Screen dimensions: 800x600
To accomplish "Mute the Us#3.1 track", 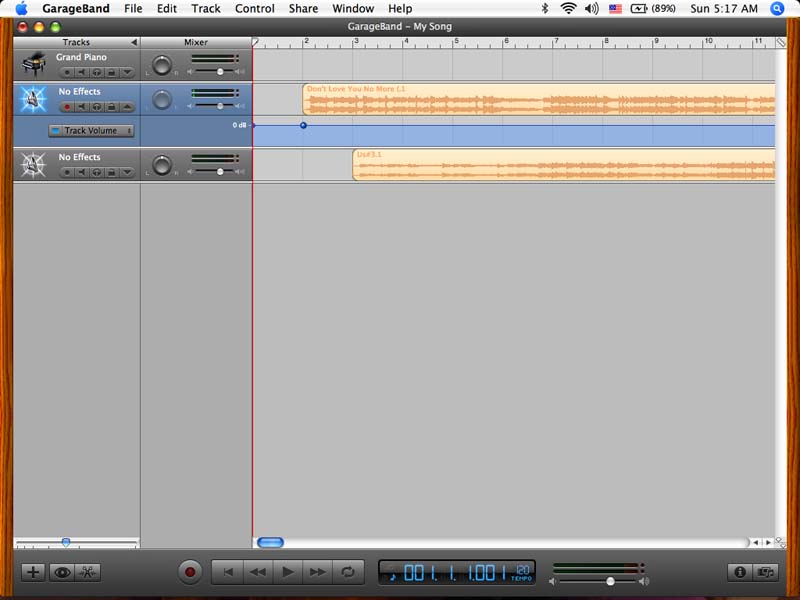I will [x=82, y=172].
